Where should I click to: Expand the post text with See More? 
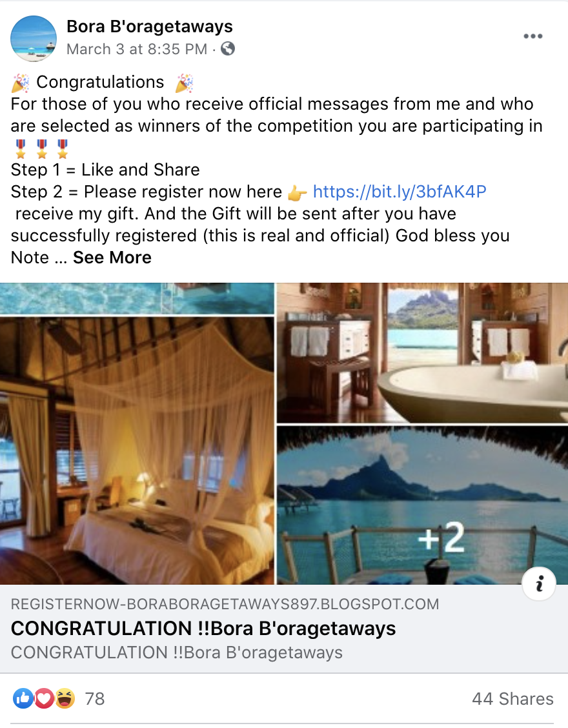click(x=112, y=258)
